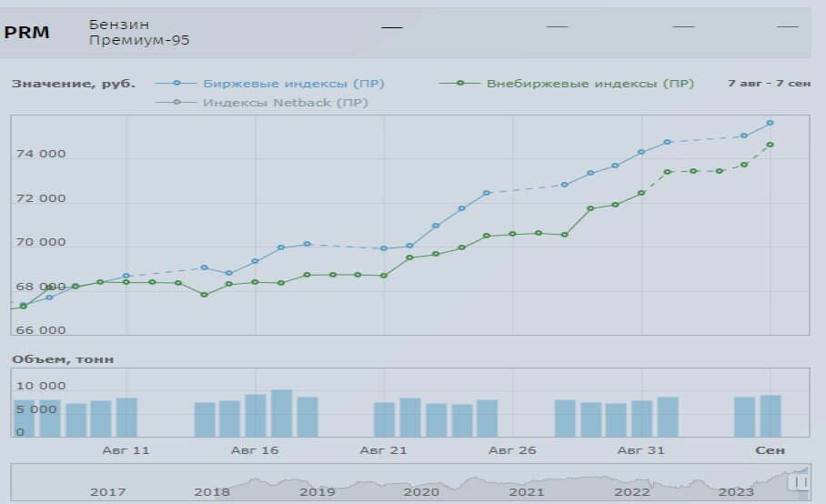
Task: Click the 7 авг - 7 сен date range label
Action: (x=769, y=83)
